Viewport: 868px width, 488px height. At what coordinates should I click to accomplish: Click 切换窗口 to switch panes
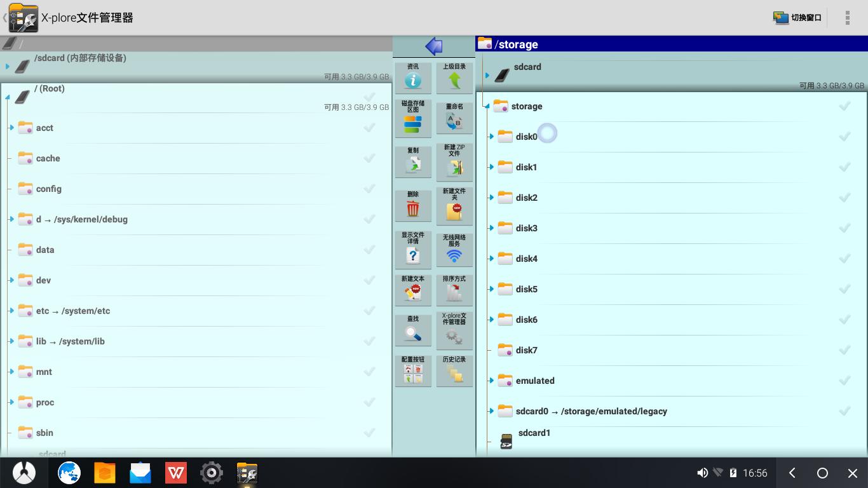(x=797, y=18)
